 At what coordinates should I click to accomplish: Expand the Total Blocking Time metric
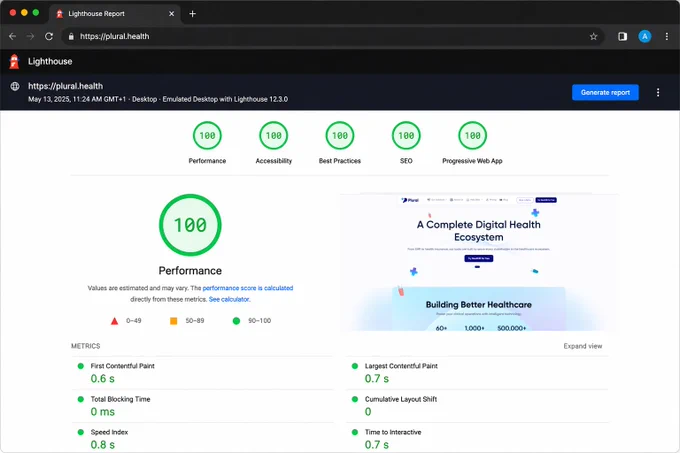tap(203, 406)
